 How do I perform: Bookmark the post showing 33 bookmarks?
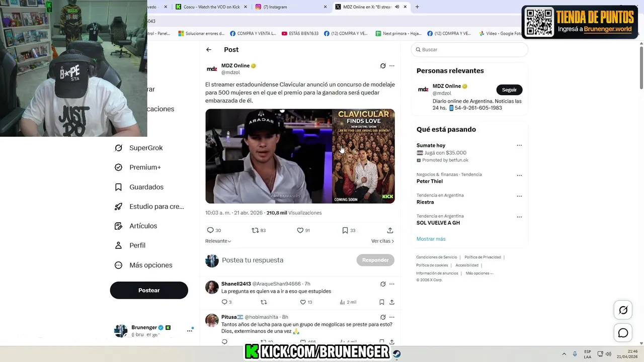(349, 230)
